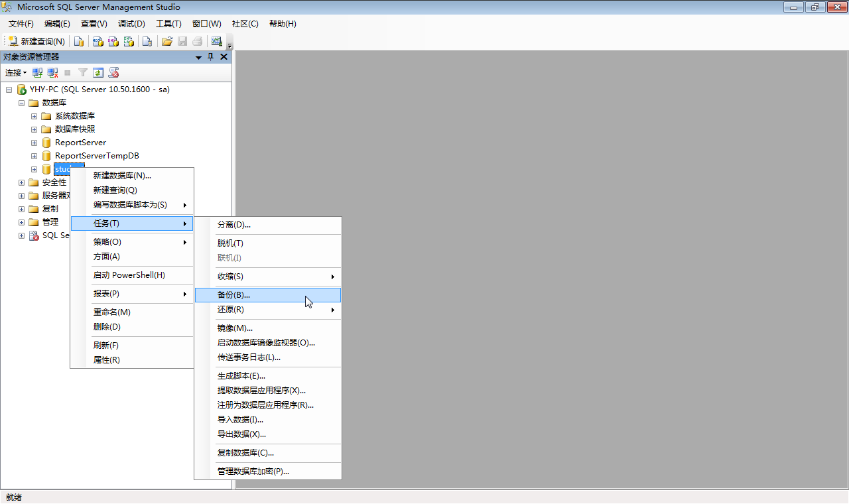Viewport: 849px width, 504px height.
Task: Select the YHY-PC server tree item
Action: coord(99,90)
